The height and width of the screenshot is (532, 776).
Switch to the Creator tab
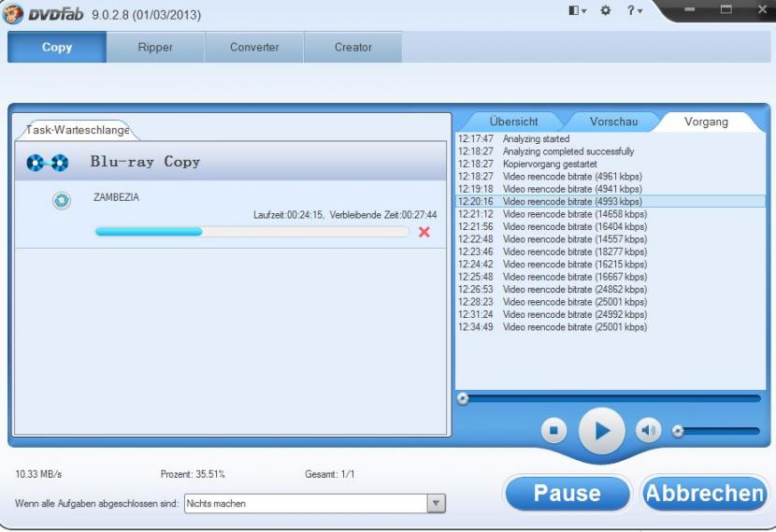point(352,47)
